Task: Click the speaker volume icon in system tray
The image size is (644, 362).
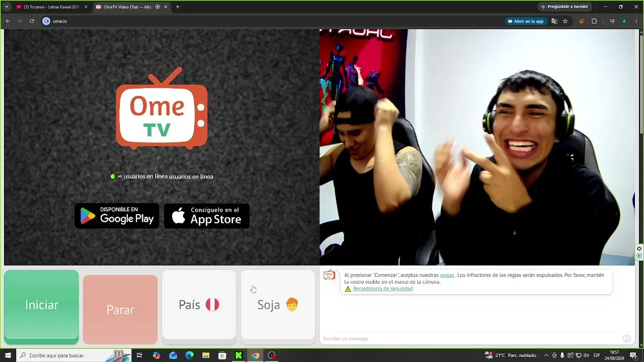Action: pyautogui.click(x=586, y=355)
